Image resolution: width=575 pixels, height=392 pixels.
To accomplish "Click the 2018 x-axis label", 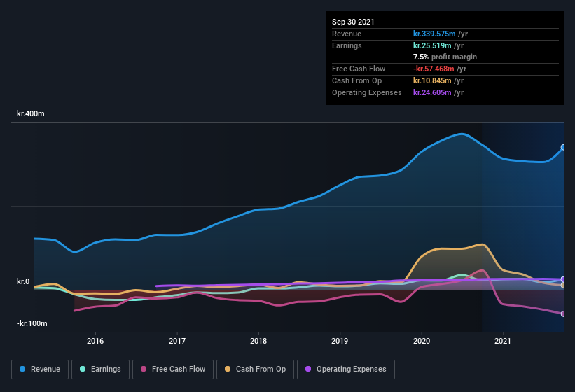I will [x=258, y=341].
